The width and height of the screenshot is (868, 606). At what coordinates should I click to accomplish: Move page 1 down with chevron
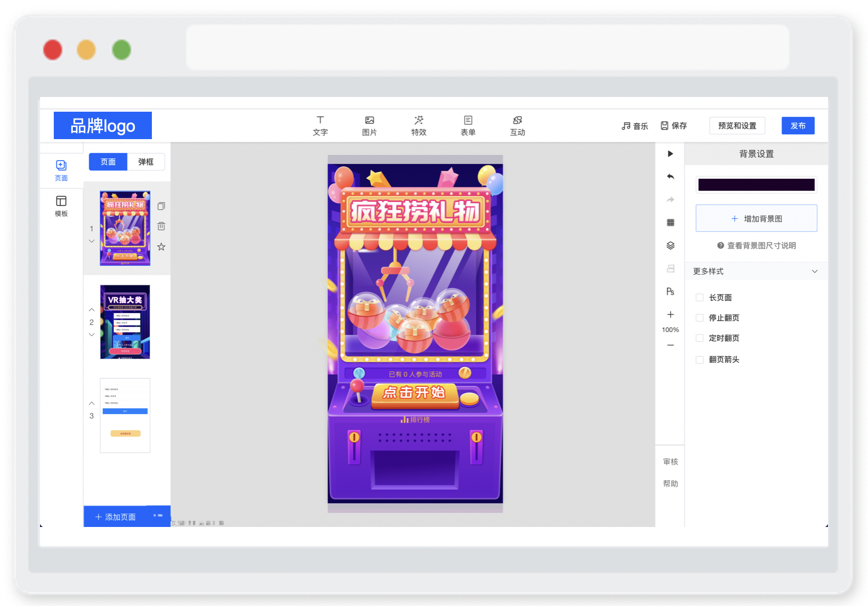click(92, 241)
